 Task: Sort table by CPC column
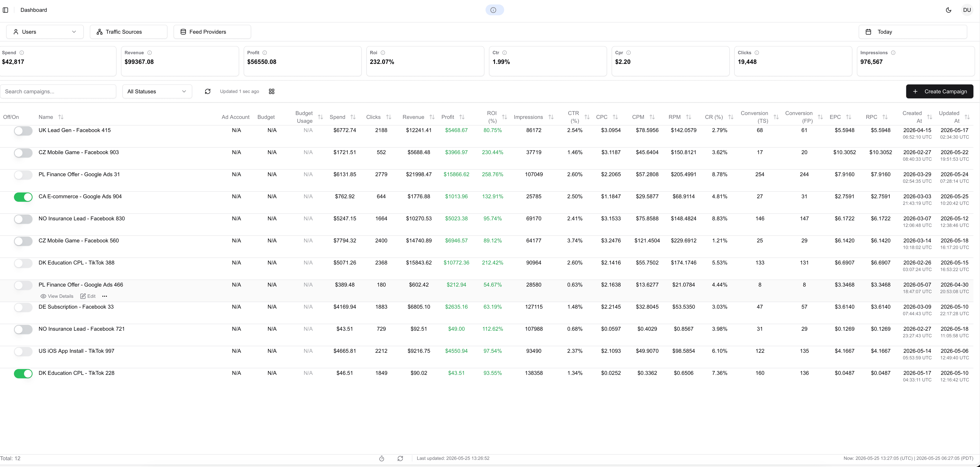615,117
